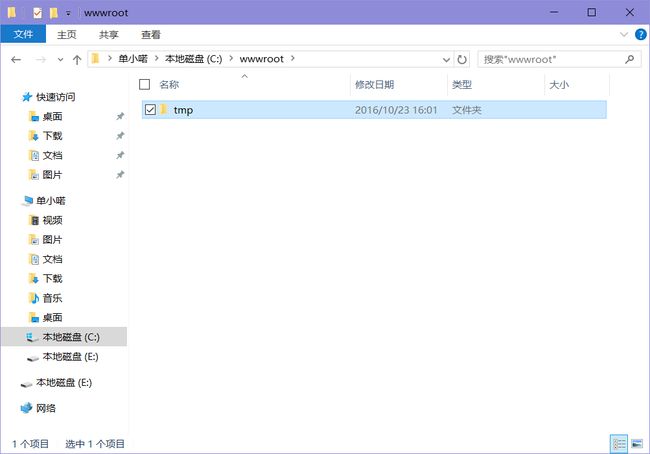The height and width of the screenshot is (454, 650).
Task: Sort by 大小 column header
Action: coord(559,85)
